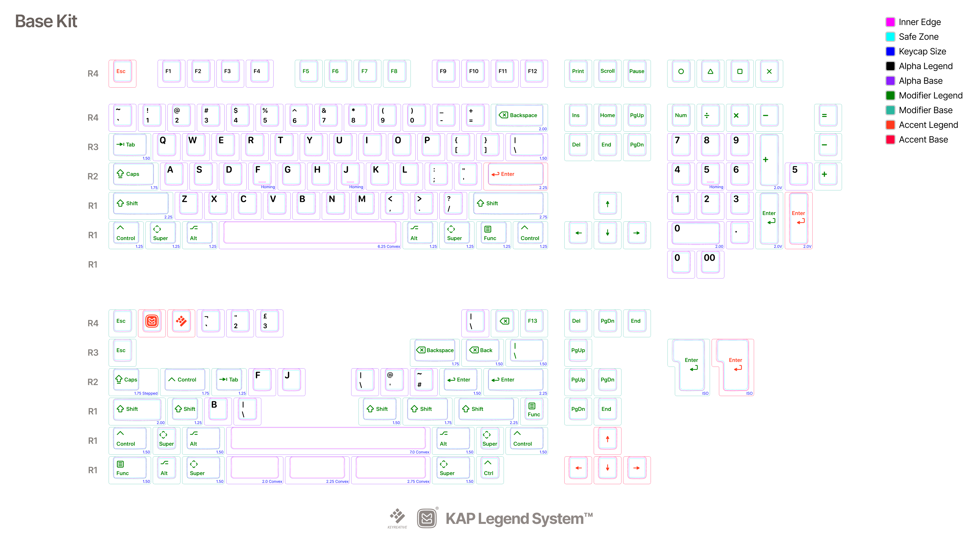
Task: Click the F13 keycap
Action: click(x=534, y=323)
